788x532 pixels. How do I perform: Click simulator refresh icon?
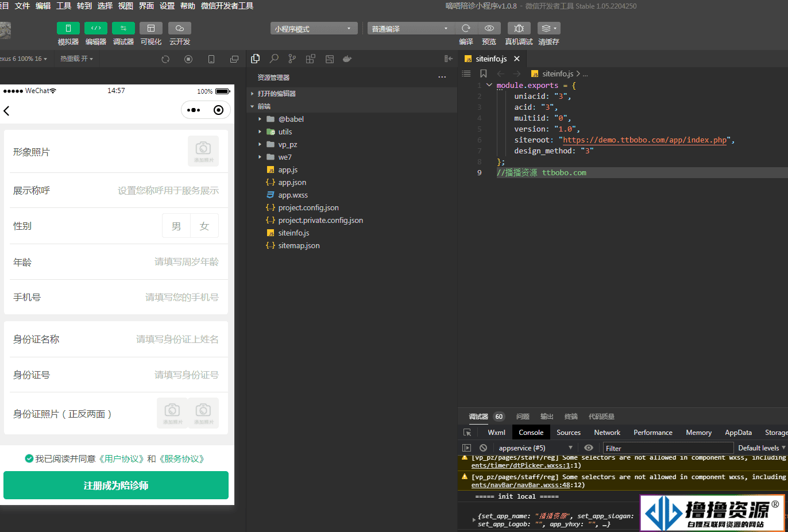[165, 59]
